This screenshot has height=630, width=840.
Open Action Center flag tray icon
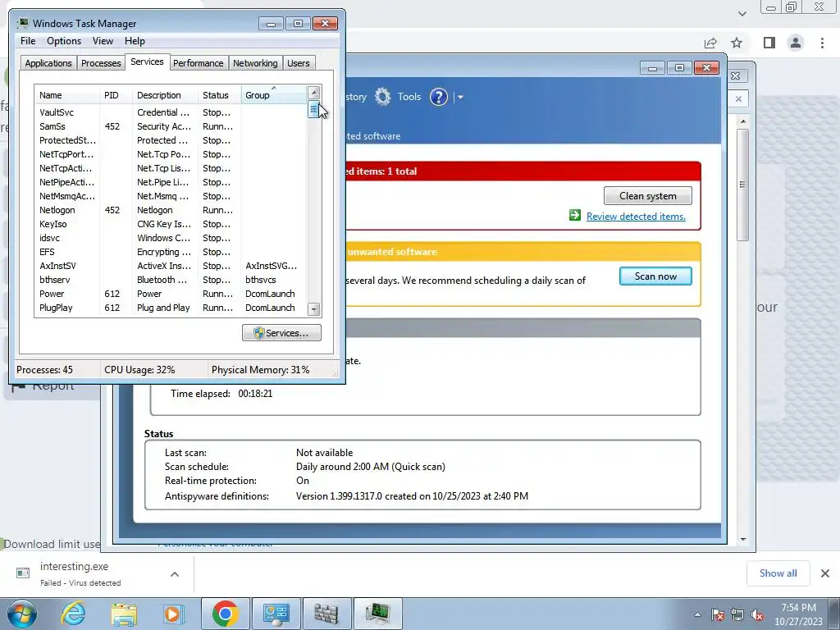(x=718, y=614)
